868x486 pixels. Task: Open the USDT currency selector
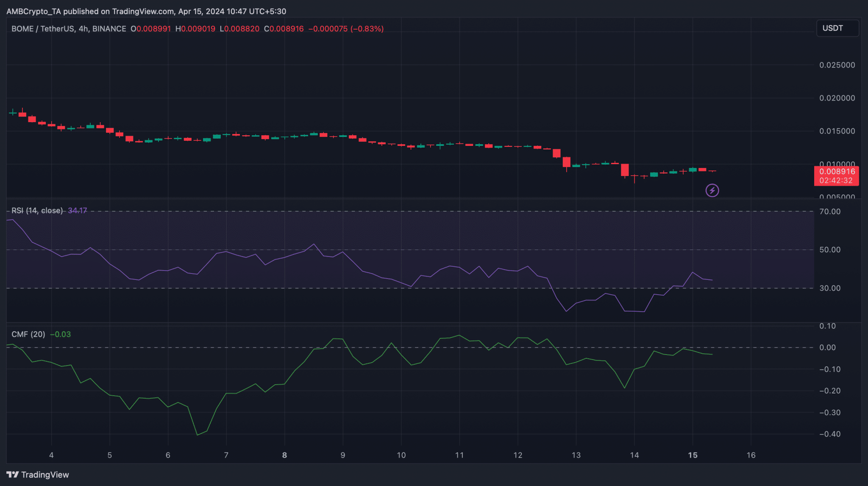[837, 28]
